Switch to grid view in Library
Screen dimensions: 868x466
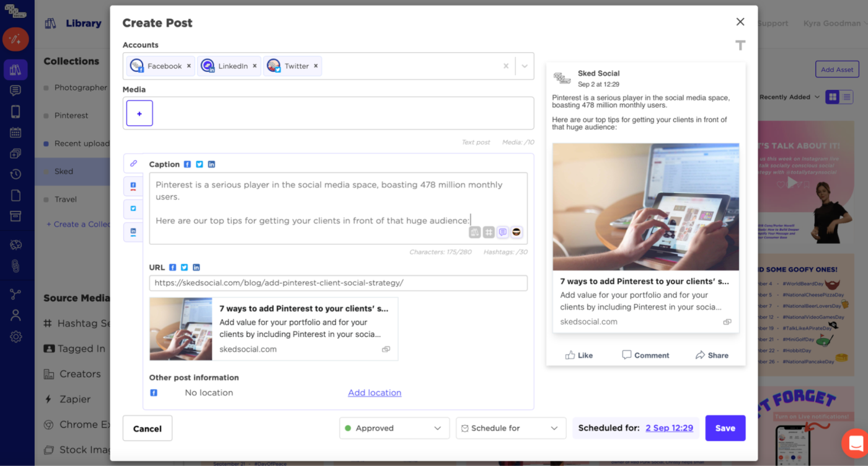[833, 97]
